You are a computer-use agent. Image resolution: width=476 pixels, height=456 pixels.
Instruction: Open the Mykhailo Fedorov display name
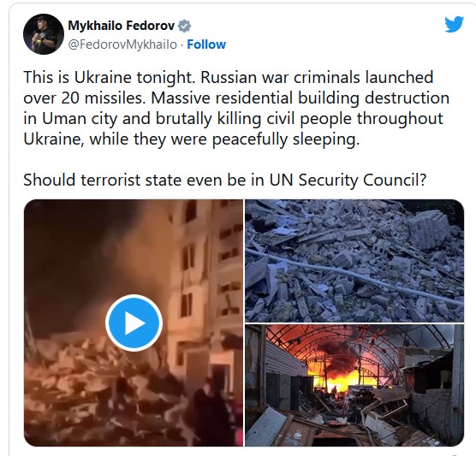click(121, 26)
